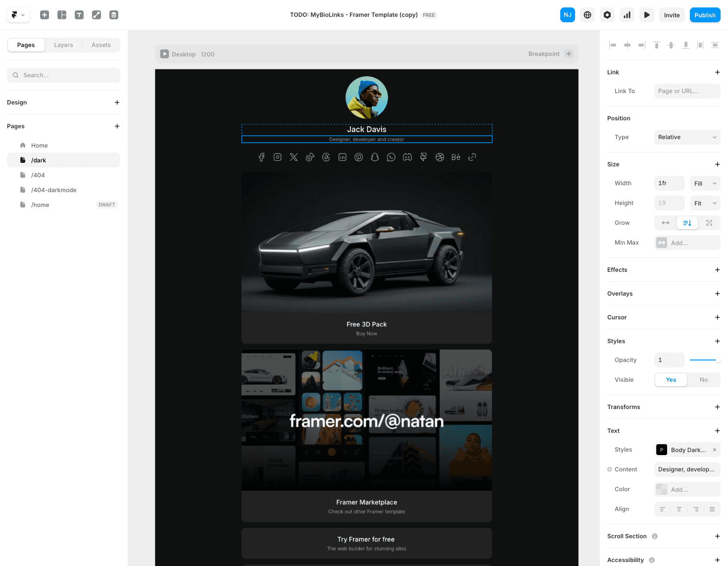Align vertical centers icon

671,45
